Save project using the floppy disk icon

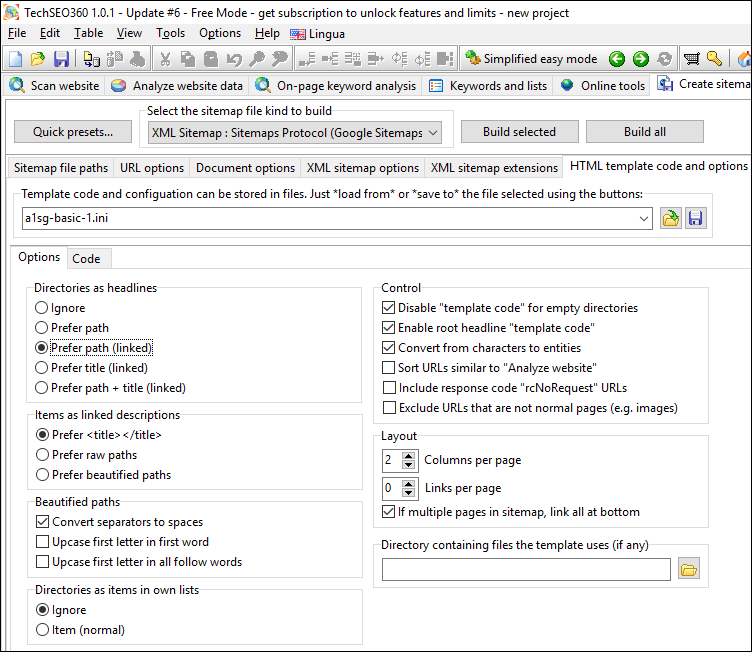click(61, 59)
